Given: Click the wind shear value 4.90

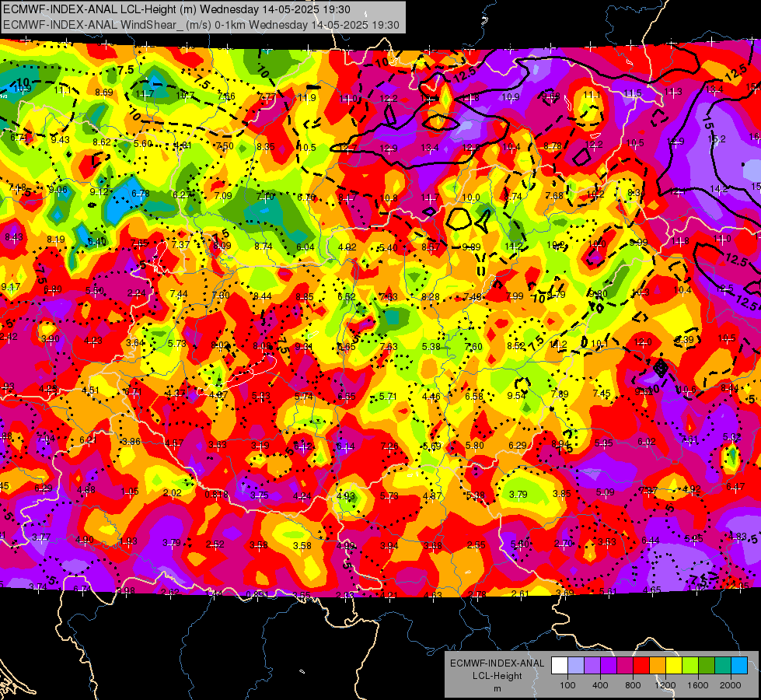Looking at the screenshot, I should (85, 539).
